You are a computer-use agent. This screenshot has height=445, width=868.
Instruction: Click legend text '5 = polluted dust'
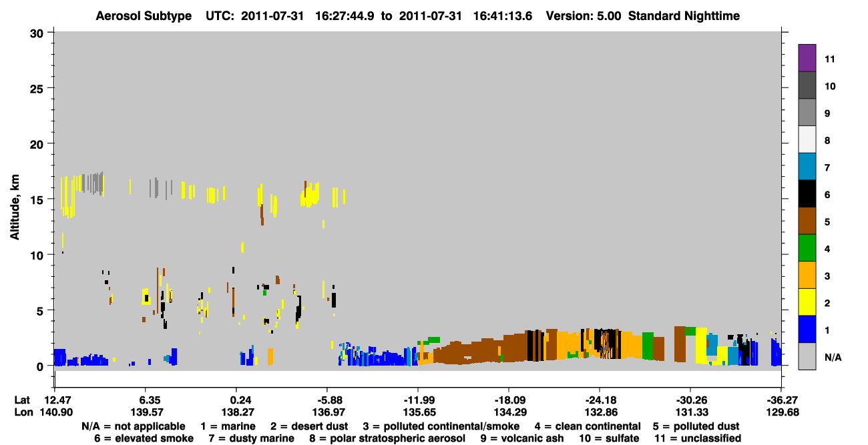point(696,426)
